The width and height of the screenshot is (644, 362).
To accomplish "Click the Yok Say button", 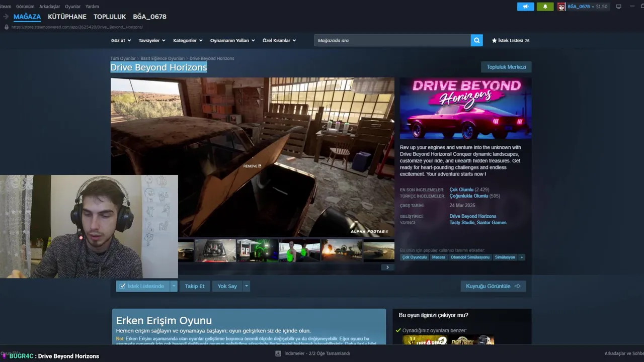I will [x=227, y=286].
